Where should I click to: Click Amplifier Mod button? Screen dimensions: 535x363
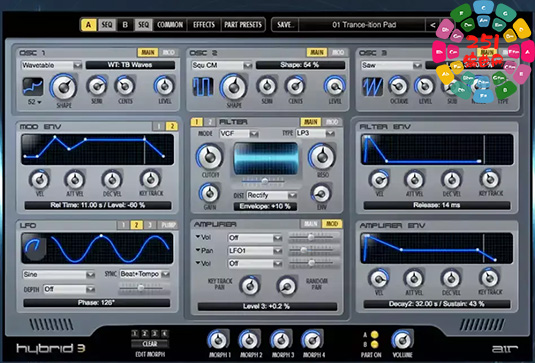(x=332, y=224)
